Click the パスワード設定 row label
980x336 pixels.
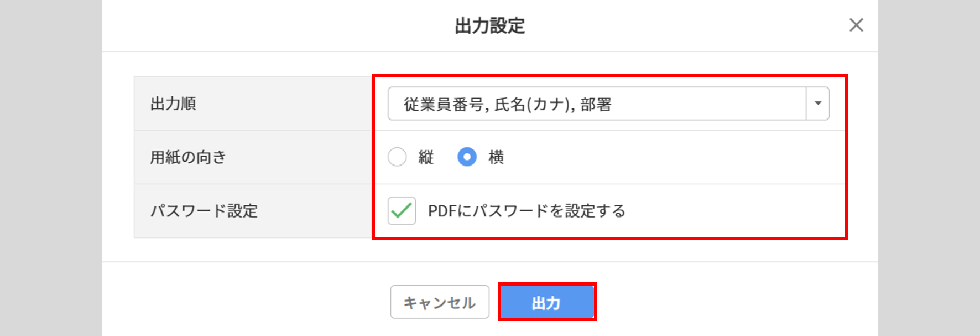(x=204, y=211)
